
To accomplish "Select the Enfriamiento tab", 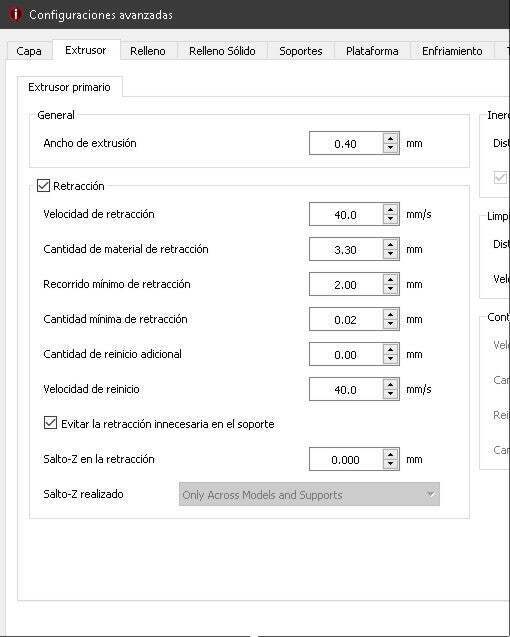I will coord(452,51).
